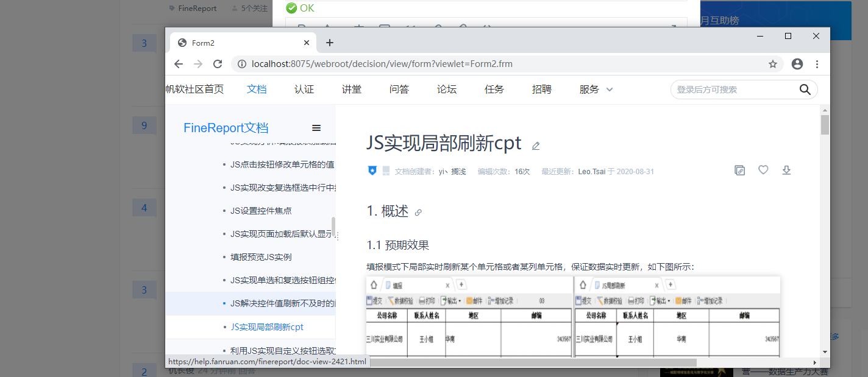Click the browser forward arrow

[198, 64]
